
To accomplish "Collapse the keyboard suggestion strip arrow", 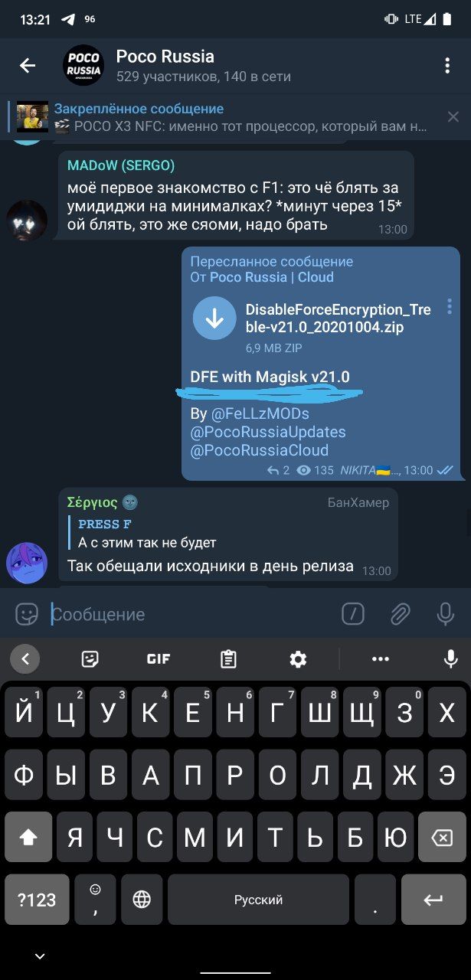I will pos(25,658).
